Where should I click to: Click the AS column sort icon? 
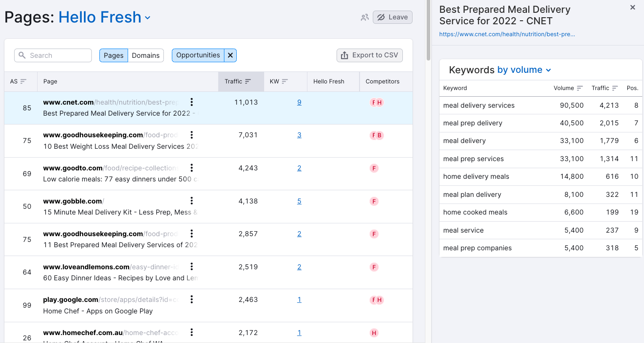pyautogui.click(x=23, y=81)
